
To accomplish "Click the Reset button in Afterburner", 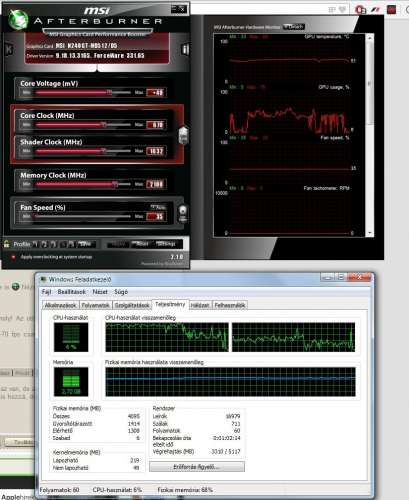I will click(142, 244).
